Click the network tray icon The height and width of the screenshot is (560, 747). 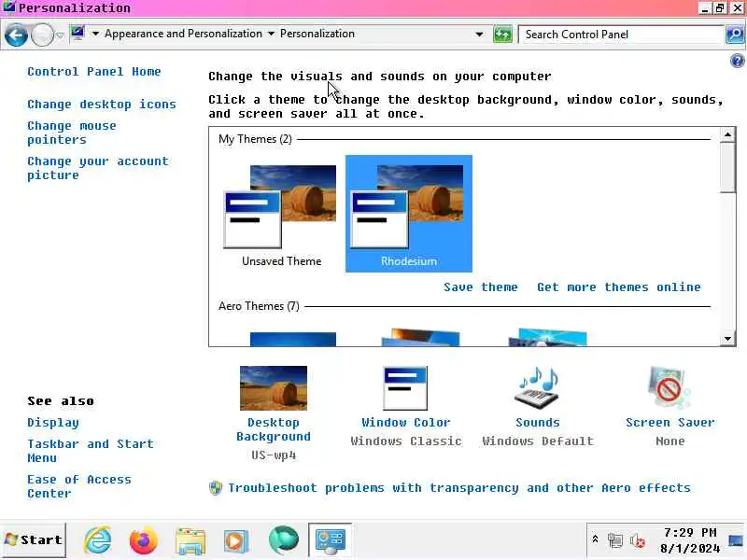615,540
